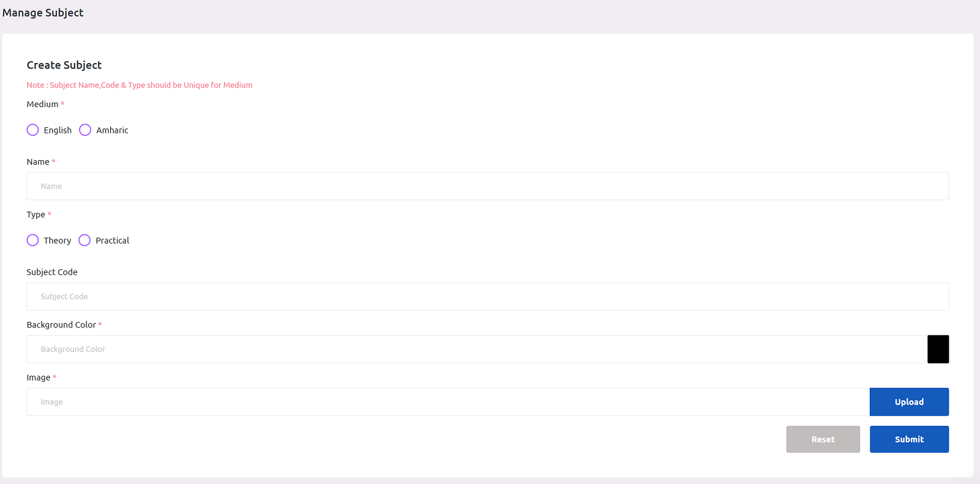980x484 pixels.
Task: Select the Amharic medium radio button
Action: 85,130
